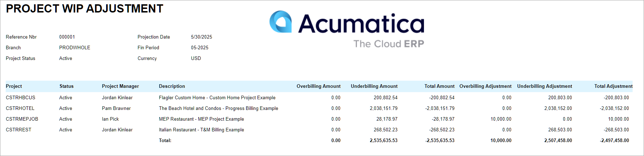Click the Status column header
This screenshot has width=644, height=156.
click(x=66, y=86)
